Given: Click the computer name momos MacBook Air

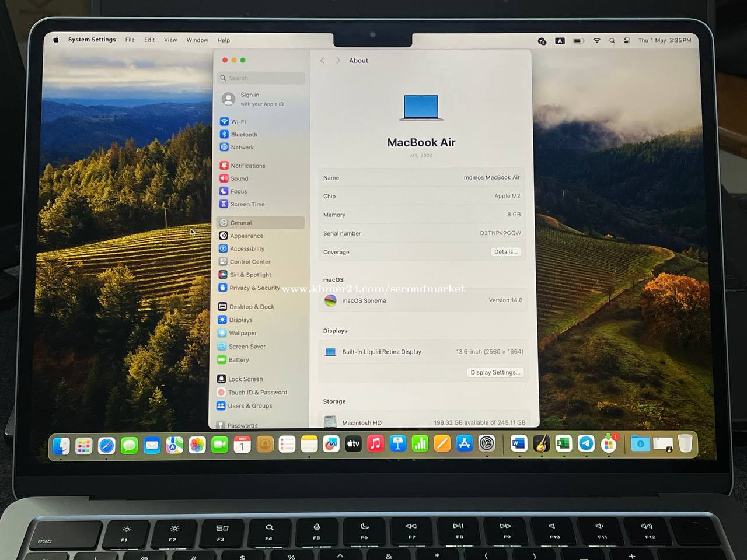Looking at the screenshot, I should (x=492, y=177).
